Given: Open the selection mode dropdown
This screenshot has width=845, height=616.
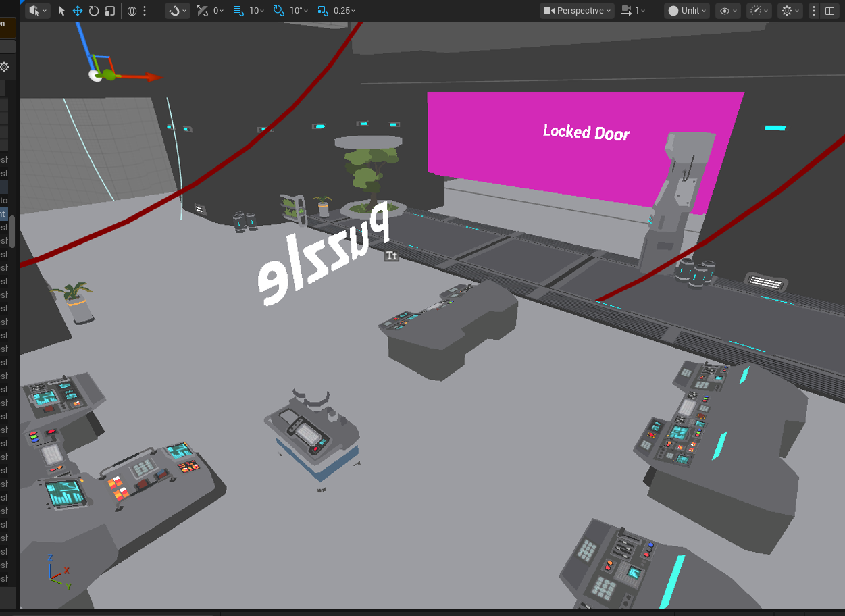Looking at the screenshot, I should pos(38,11).
